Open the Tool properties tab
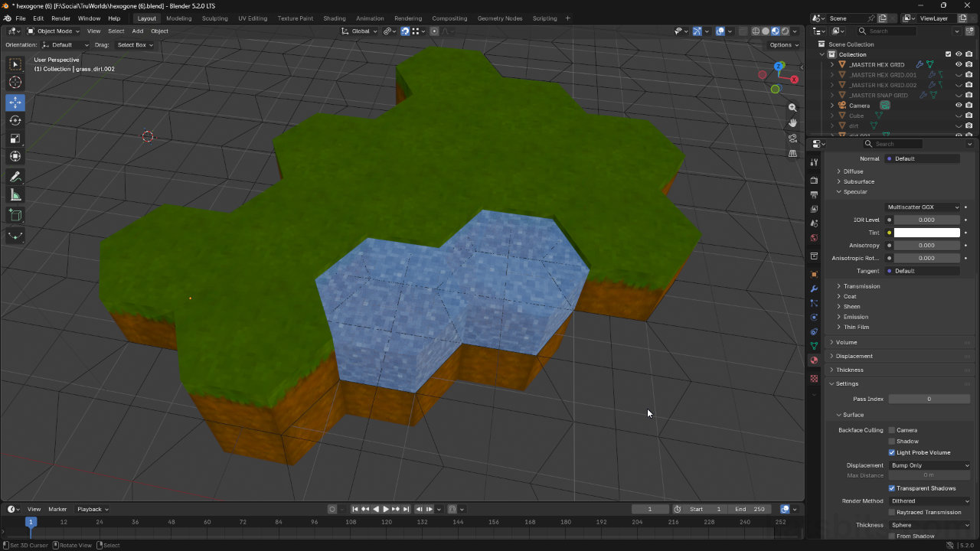 (814, 162)
